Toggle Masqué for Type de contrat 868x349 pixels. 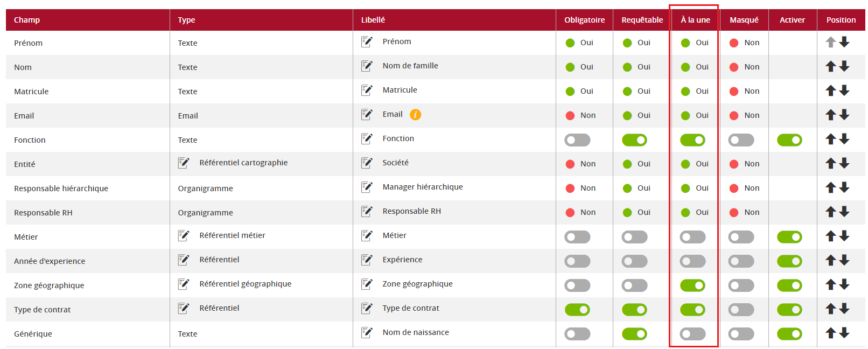pos(741,310)
